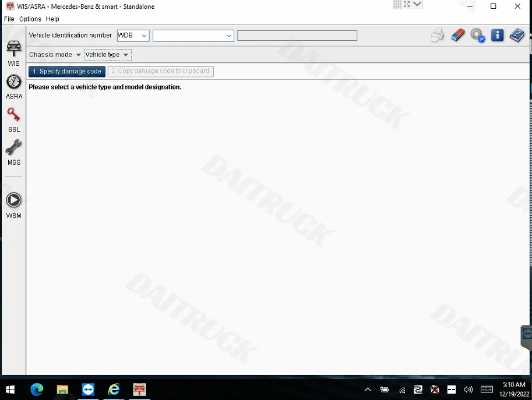Screen dimensions: 532x400
Task: Expand the Vehicle type dropdown
Action: [108, 55]
